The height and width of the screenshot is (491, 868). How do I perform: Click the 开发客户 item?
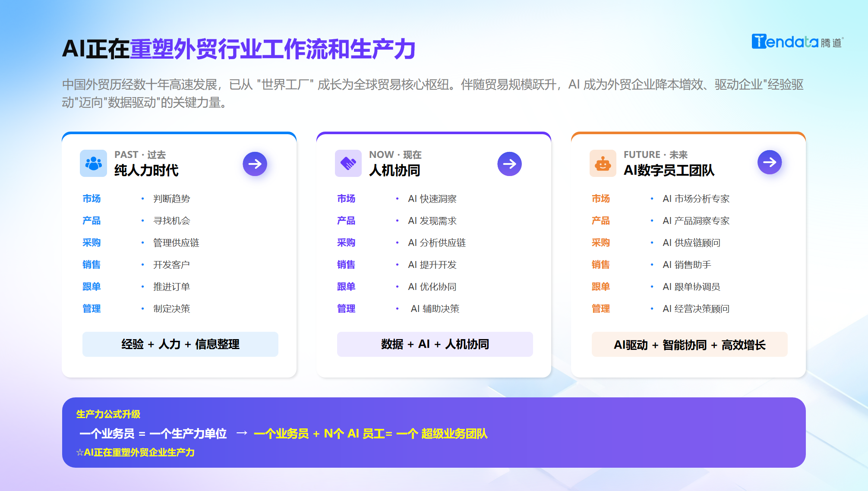click(x=172, y=264)
